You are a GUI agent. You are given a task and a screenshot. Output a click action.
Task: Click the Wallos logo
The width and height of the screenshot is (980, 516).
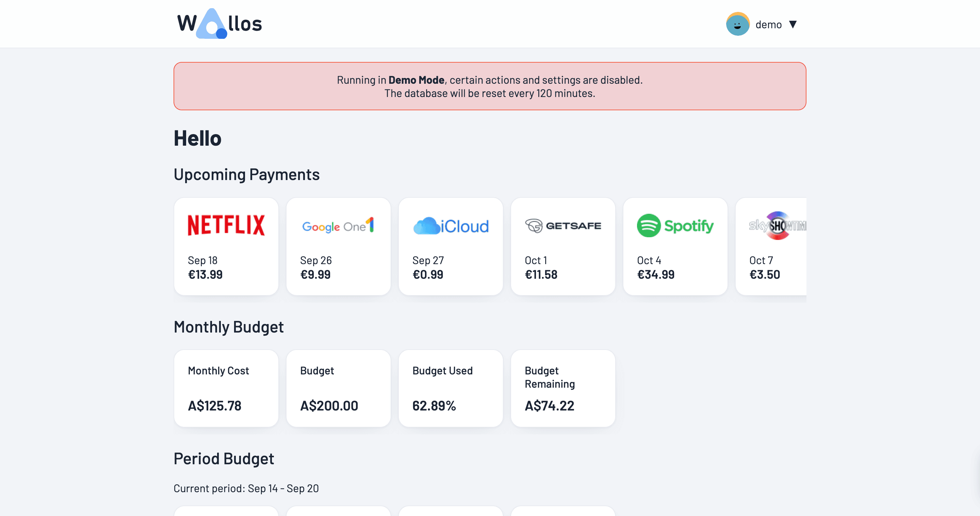coord(220,23)
